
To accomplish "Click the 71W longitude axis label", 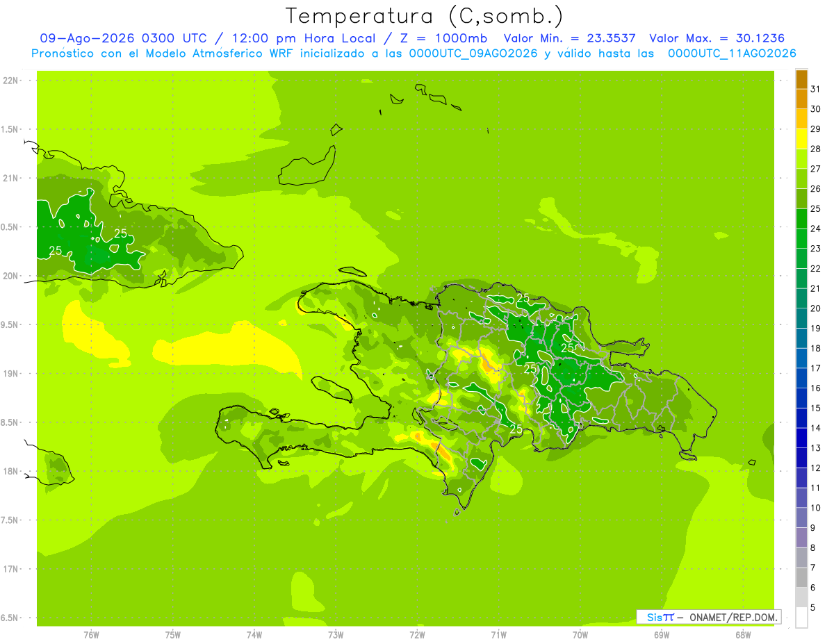I will click(498, 635).
